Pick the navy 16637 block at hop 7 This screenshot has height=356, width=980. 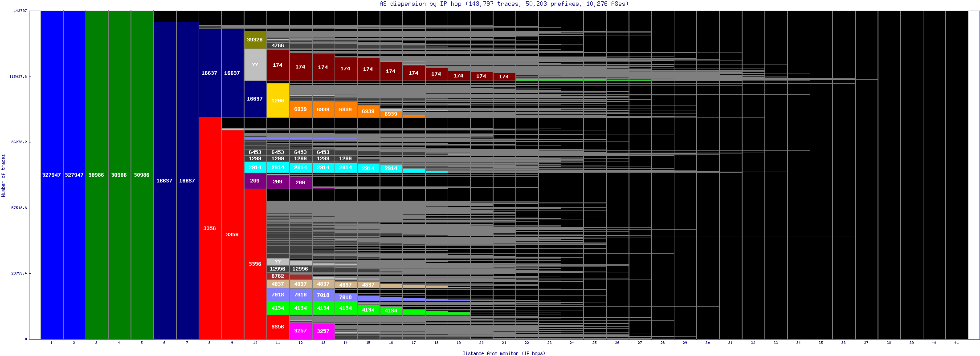click(x=188, y=181)
